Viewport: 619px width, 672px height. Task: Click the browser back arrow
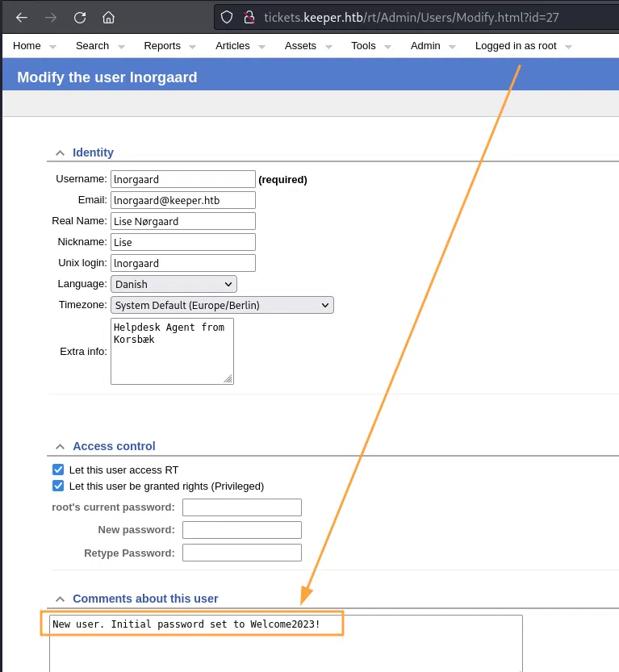pos(22,17)
